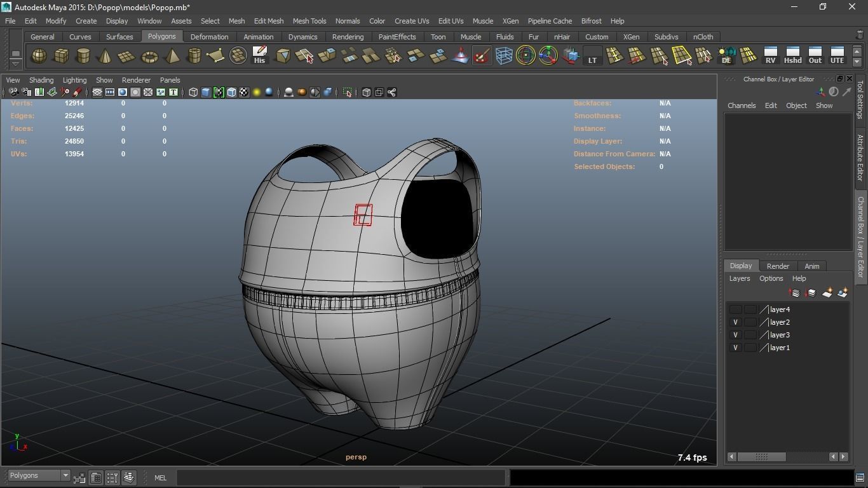The image size is (868, 488).
Task: Click the shelf scroll down arrow
Action: [x=857, y=62]
